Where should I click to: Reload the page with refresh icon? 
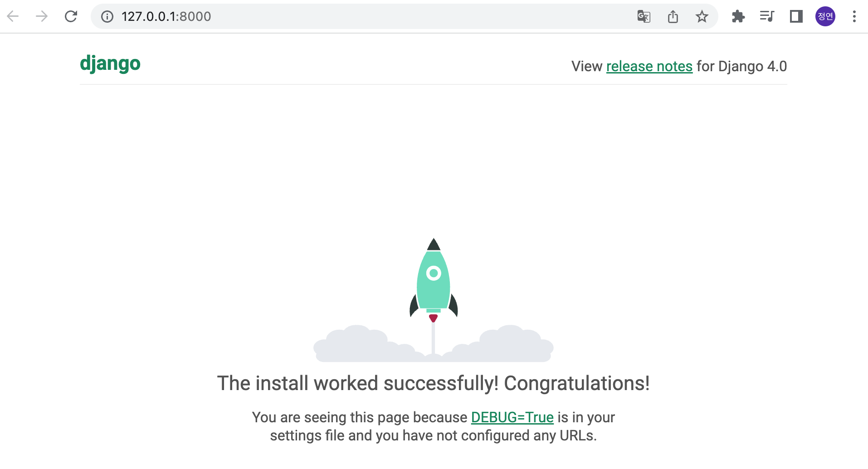[x=71, y=17]
